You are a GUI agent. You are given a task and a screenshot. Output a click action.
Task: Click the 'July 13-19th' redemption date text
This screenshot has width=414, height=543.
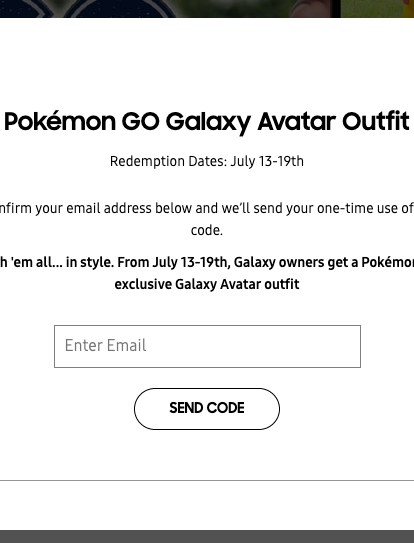[267, 161]
